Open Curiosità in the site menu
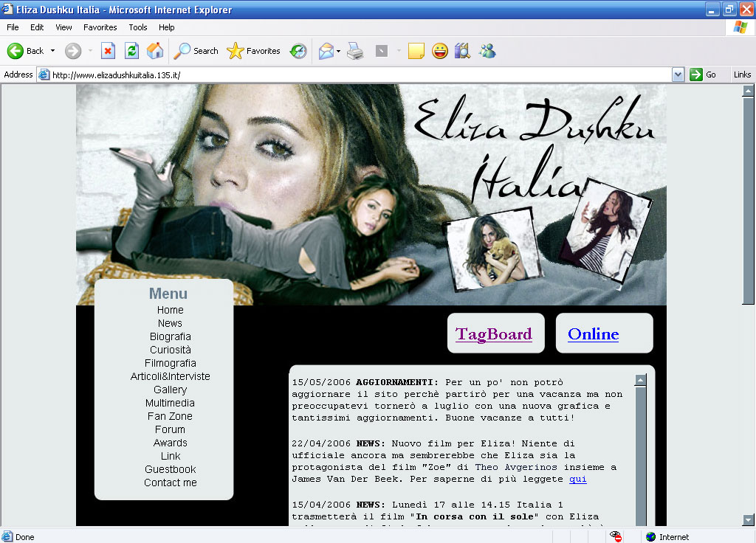Screen dimensions: 756x543 pyautogui.click(x=171, y=350)
